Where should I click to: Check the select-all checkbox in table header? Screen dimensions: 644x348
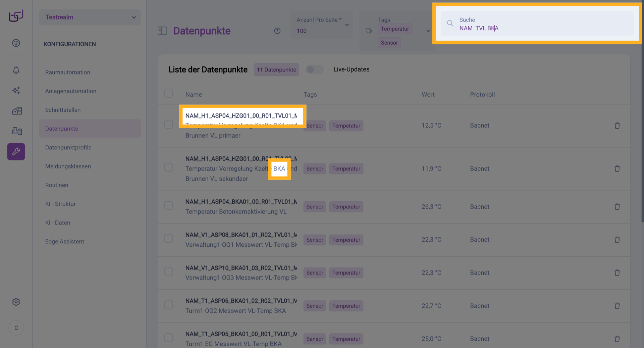[x=168, y=93]
